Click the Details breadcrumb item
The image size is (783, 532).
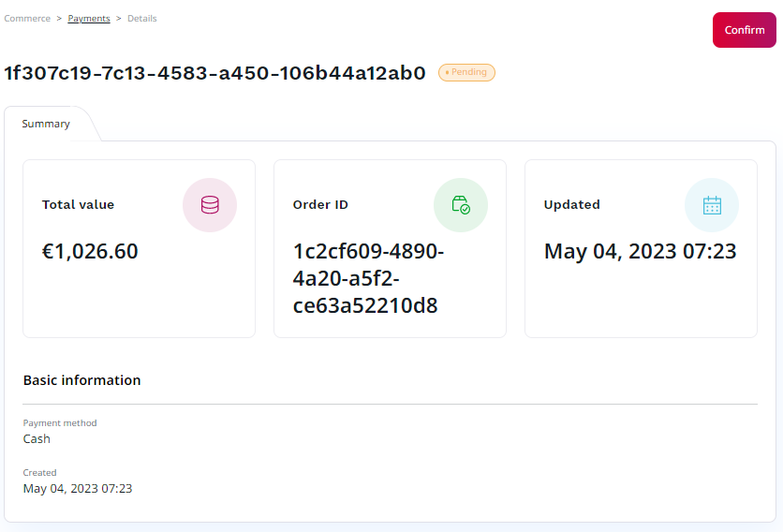coord(142,19)
